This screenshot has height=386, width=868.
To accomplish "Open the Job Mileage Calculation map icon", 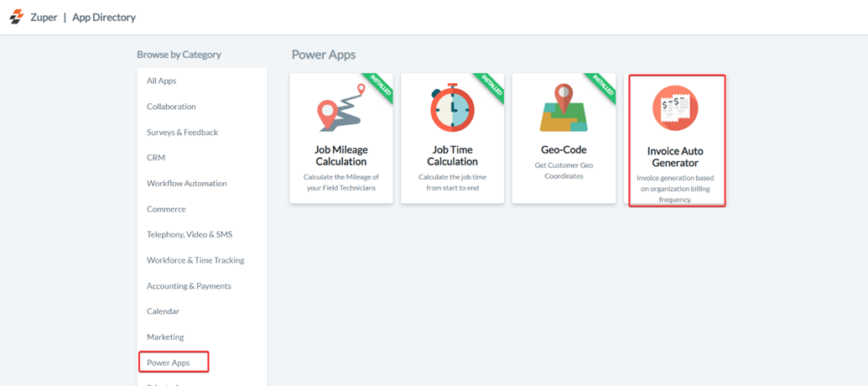I will pyautogui.click(x=340, y=109).
